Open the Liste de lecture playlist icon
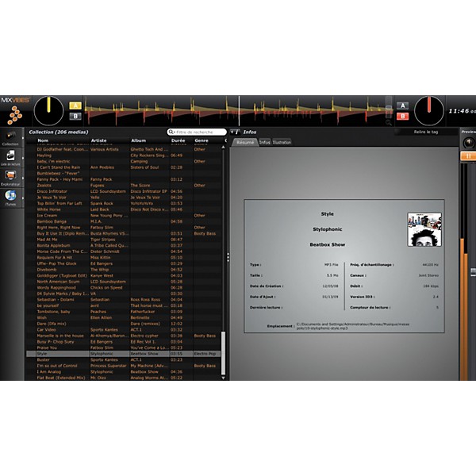This screenshot has height=476, width=476. click(x=10, y=155)
